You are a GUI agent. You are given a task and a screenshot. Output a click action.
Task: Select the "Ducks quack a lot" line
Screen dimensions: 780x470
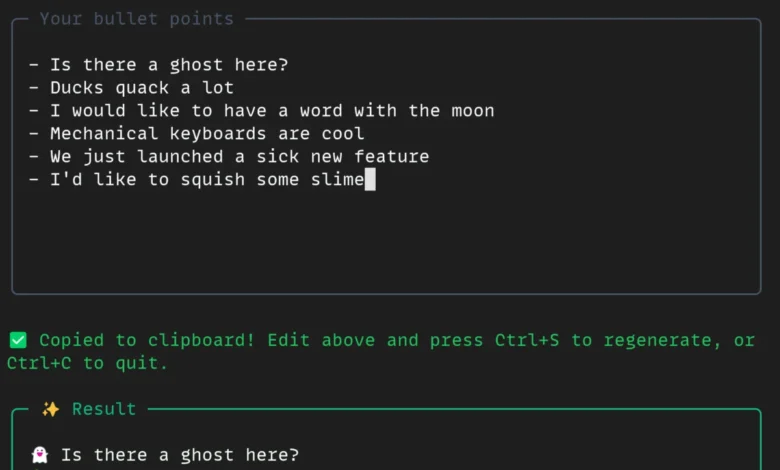pyautogui.click(x=142, y=88)
